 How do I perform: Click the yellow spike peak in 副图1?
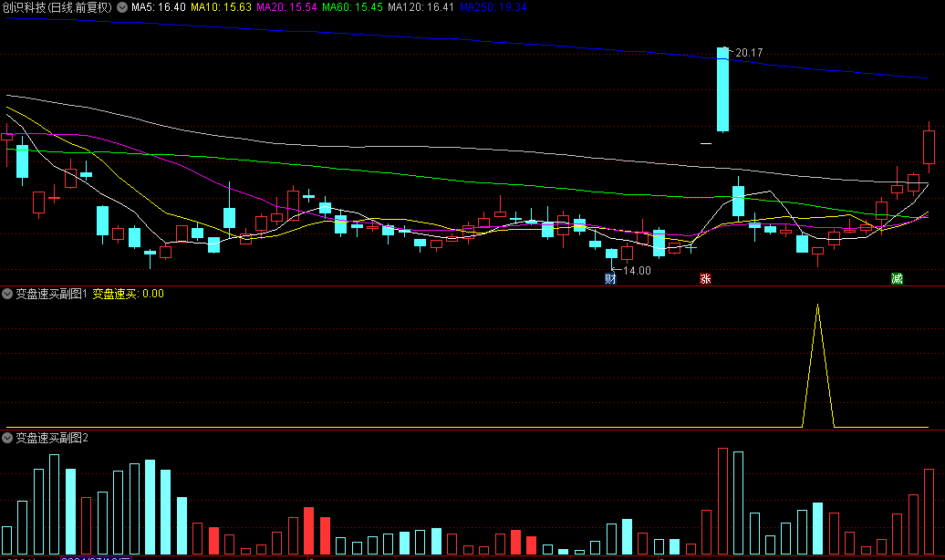818,306
